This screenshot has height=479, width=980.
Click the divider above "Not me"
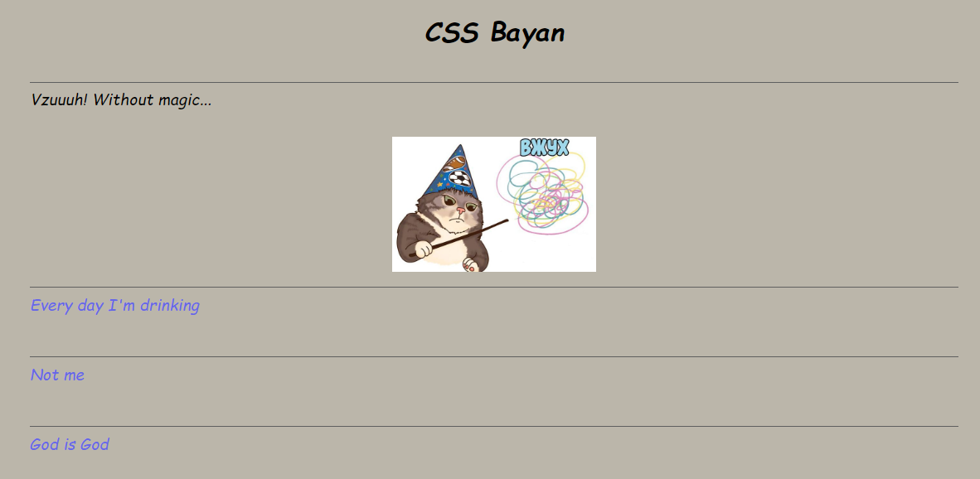pos(494,356)
